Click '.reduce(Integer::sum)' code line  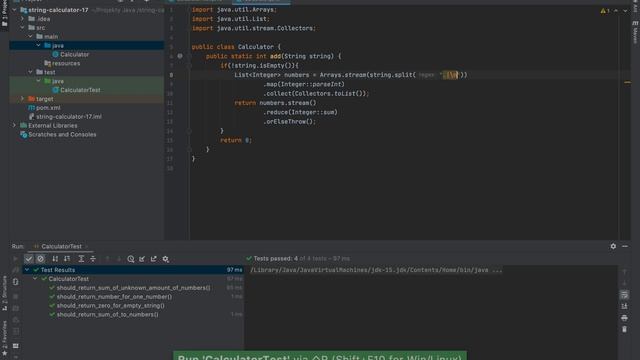[x=301, y=112]
